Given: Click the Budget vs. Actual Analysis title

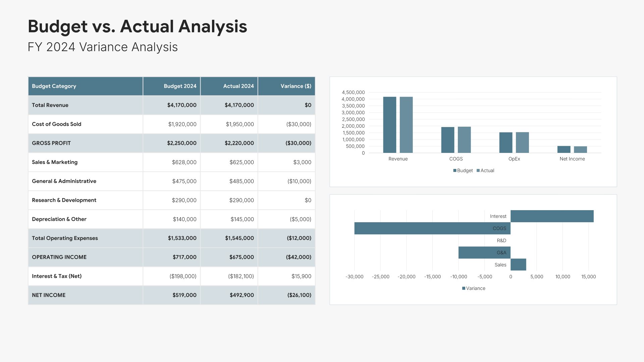Looking at the screenshot, I should (137, 26).
